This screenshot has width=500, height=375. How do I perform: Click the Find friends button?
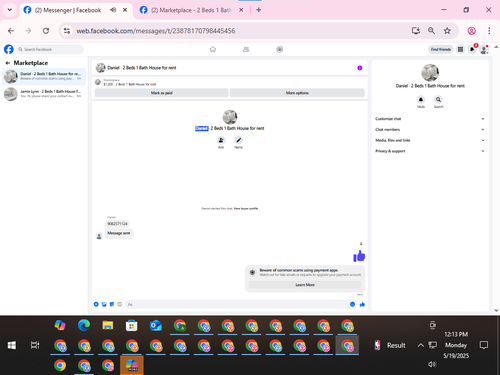[441, 49]
